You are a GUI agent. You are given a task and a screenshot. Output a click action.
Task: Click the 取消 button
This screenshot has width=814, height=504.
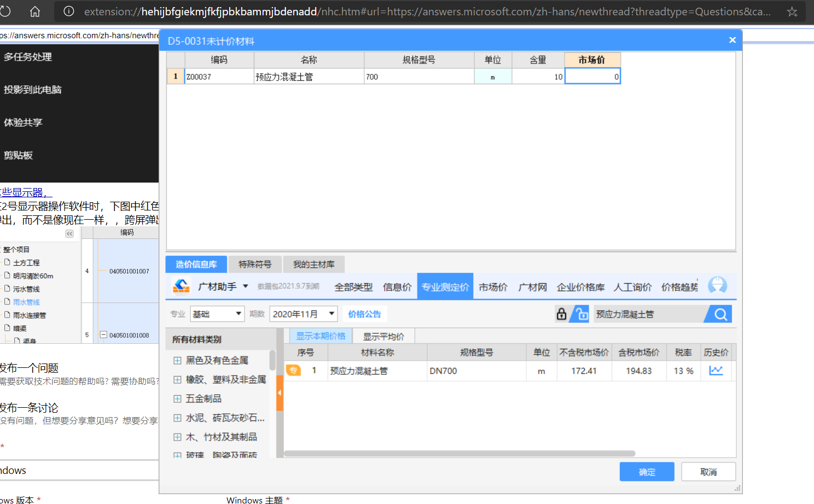pos(708,472)
